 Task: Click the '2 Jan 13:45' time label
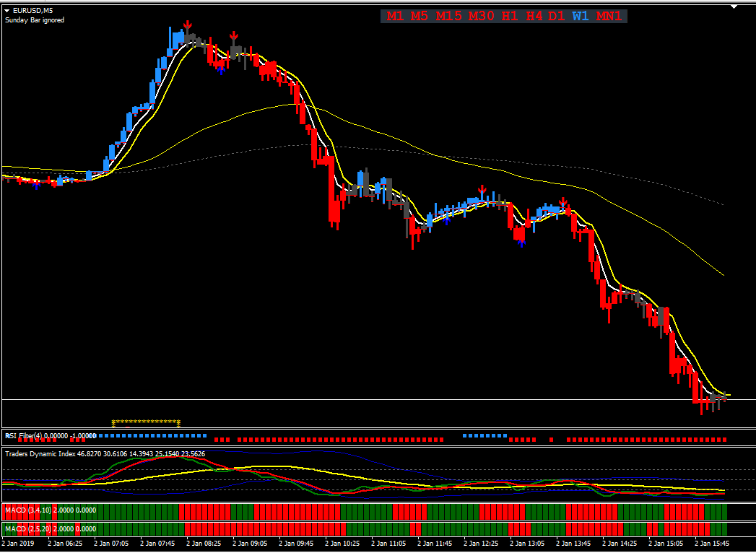click(x=574, y=544)
